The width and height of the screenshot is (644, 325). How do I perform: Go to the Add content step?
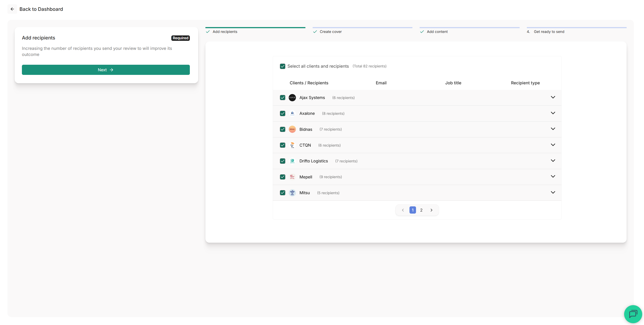pos(437,32)
